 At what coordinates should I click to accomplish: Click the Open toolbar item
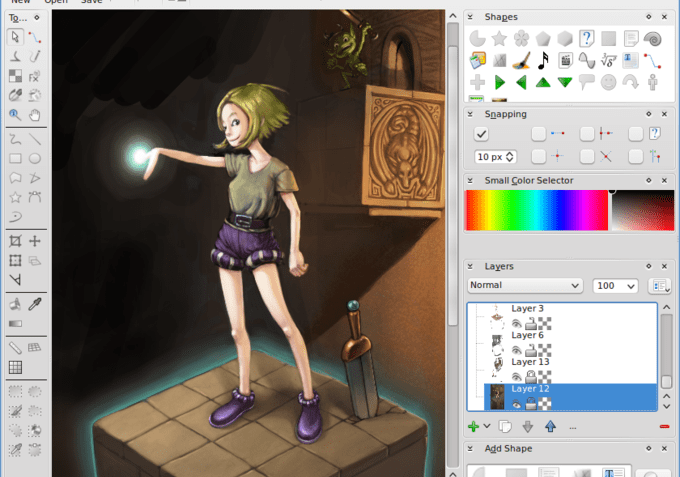[56, 2]
